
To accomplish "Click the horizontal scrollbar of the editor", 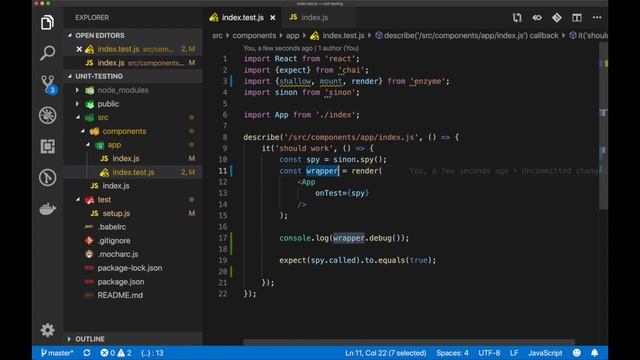I will pos(409,342).
